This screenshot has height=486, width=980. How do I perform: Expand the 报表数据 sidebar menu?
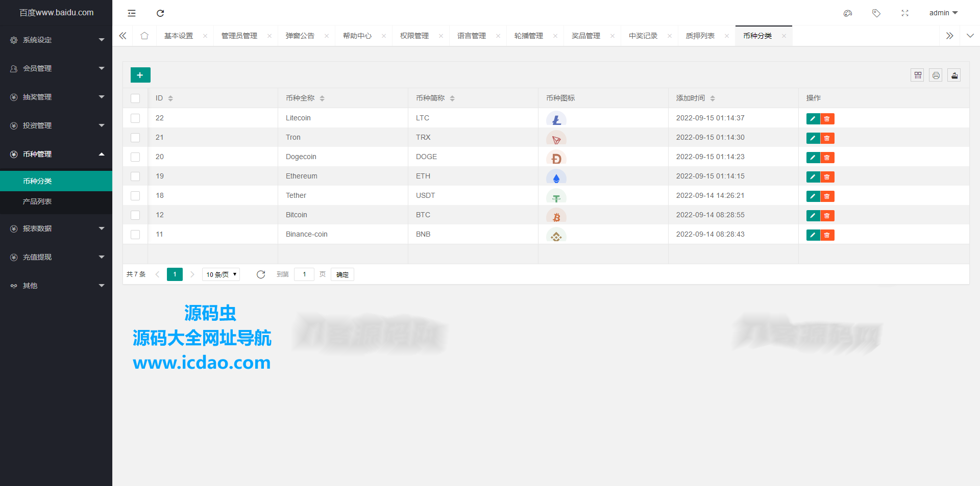(56, 228)
